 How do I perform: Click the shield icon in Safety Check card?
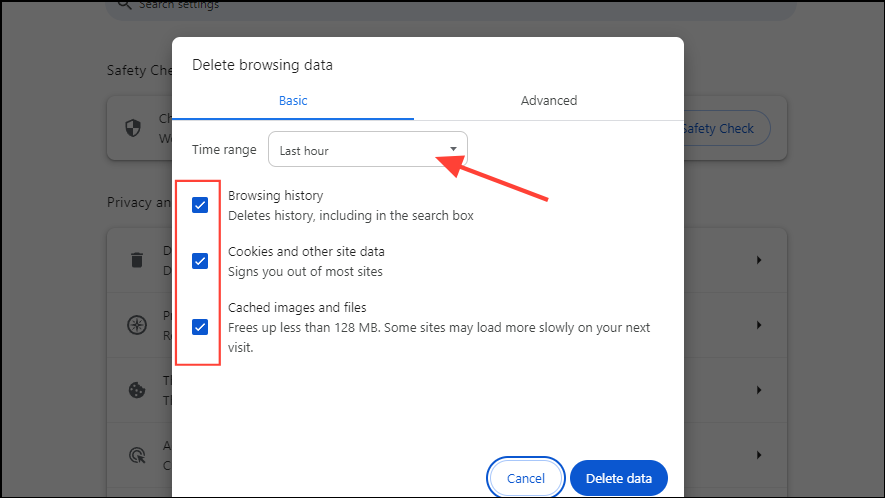133,128
